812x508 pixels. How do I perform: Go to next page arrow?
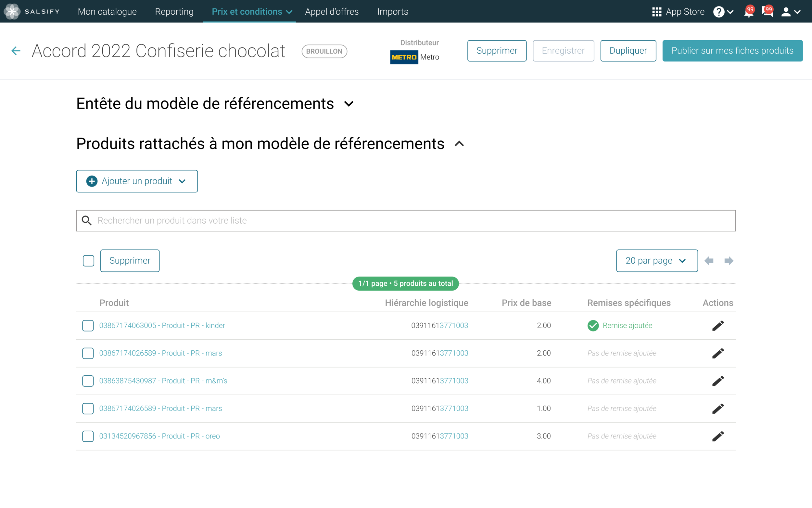(729, 261)
